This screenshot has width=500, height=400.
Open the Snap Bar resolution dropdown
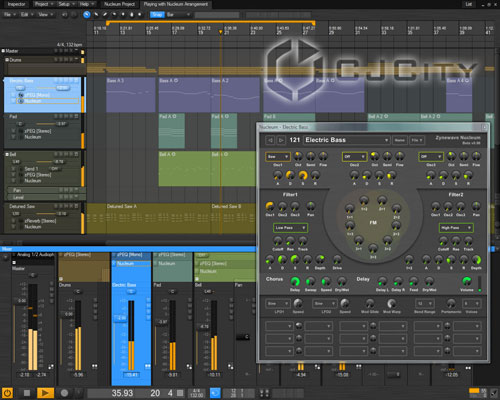(178, 15)
